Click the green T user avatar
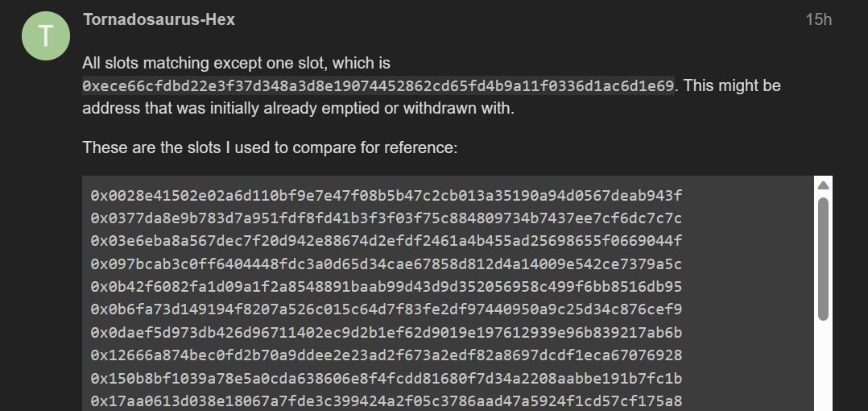 (x=46, y=36)
